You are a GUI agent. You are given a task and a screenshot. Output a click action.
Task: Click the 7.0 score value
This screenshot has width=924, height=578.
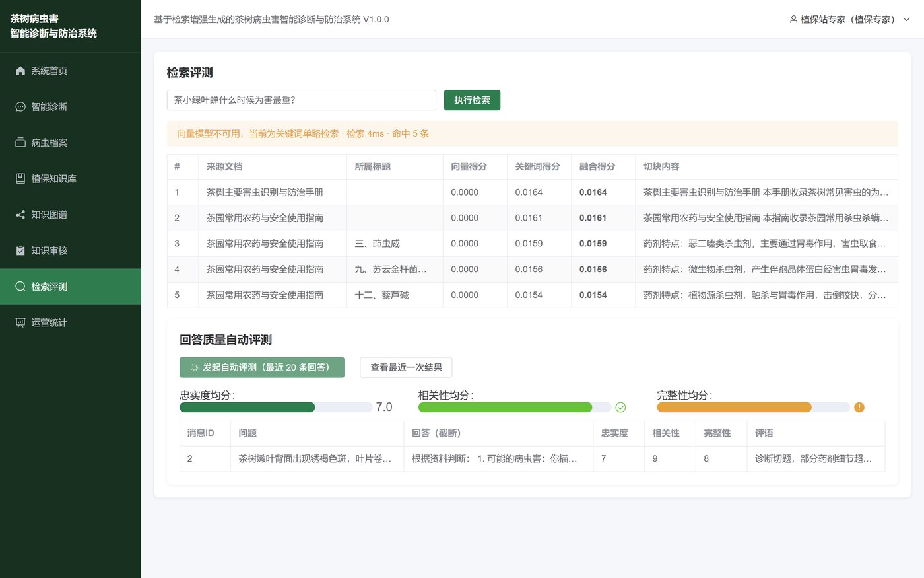384,407
